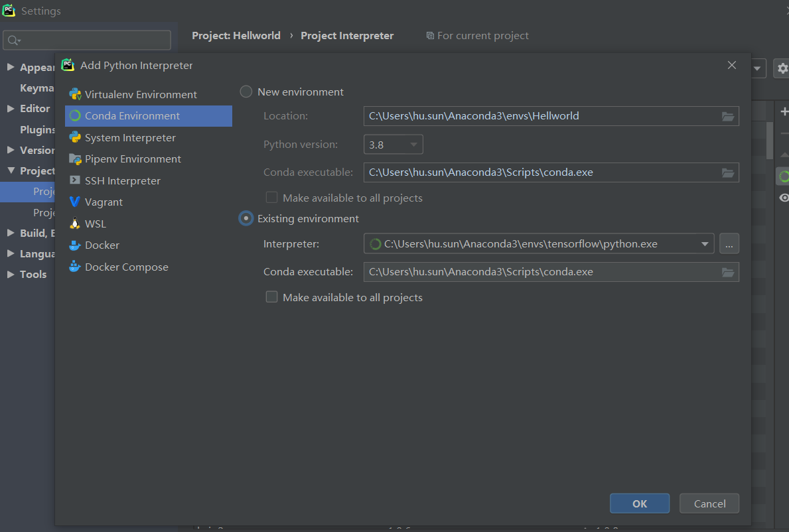This screenshot has width=789, height=532.
Task: Select the Existing environment radio button
Action: click(x=246, y=218)
